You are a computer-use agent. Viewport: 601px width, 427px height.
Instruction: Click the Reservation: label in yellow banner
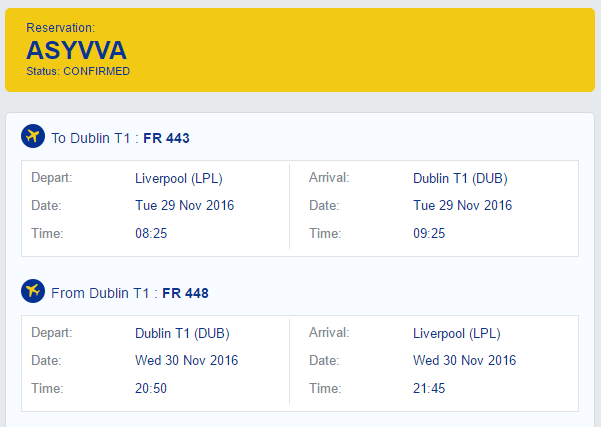[61, 28]
